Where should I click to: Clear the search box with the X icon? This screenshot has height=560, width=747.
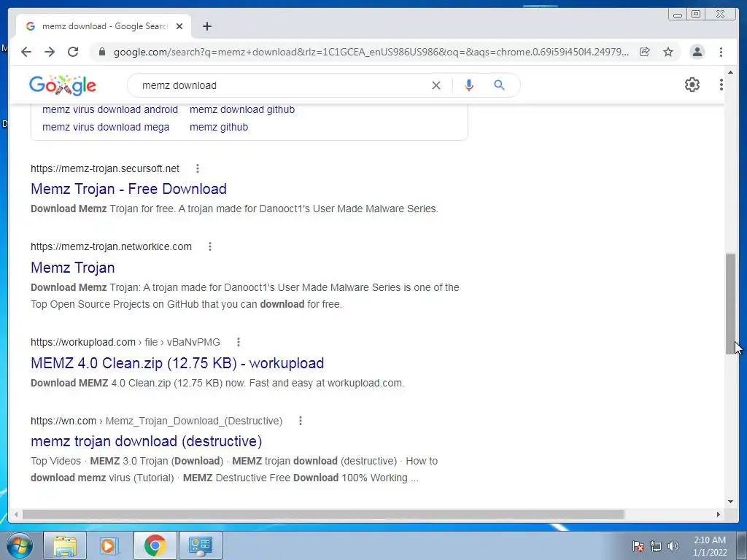point(436,85)
